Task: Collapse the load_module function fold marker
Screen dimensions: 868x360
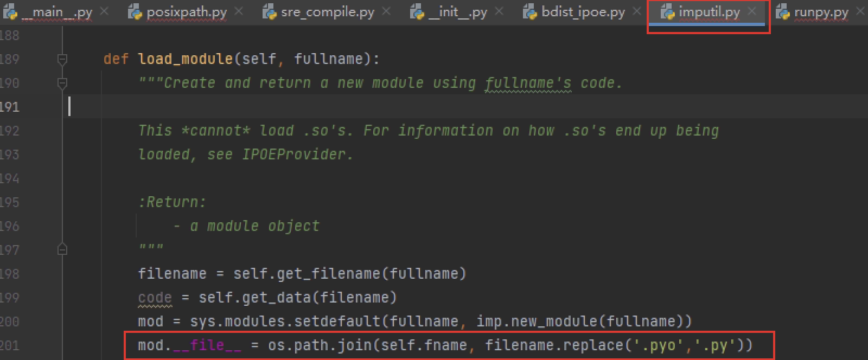Action: coord(62,59)
